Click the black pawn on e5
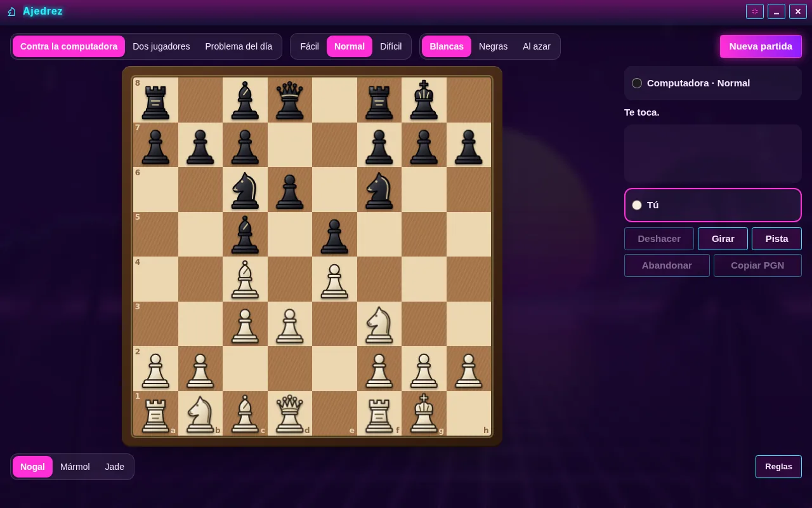 [x=334, y=234]
